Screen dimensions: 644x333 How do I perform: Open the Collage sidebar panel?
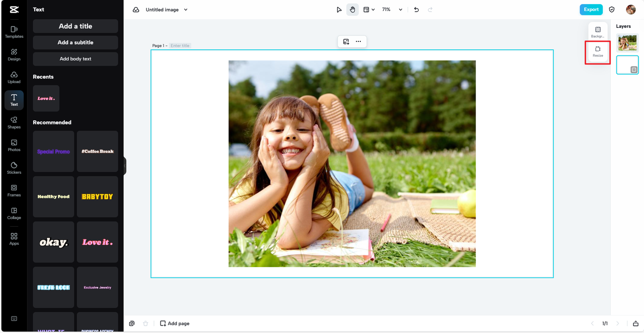[14, 213]
